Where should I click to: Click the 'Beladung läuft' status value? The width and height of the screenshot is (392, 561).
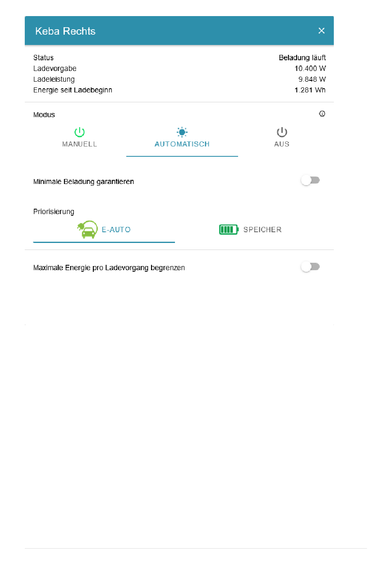[x=302, y=58]
